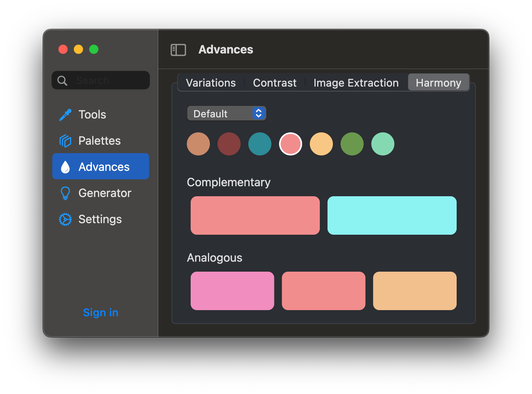The height and width of the screenshot is (394, 532).
Task: Select the Harmony tab
Action: 438,83
